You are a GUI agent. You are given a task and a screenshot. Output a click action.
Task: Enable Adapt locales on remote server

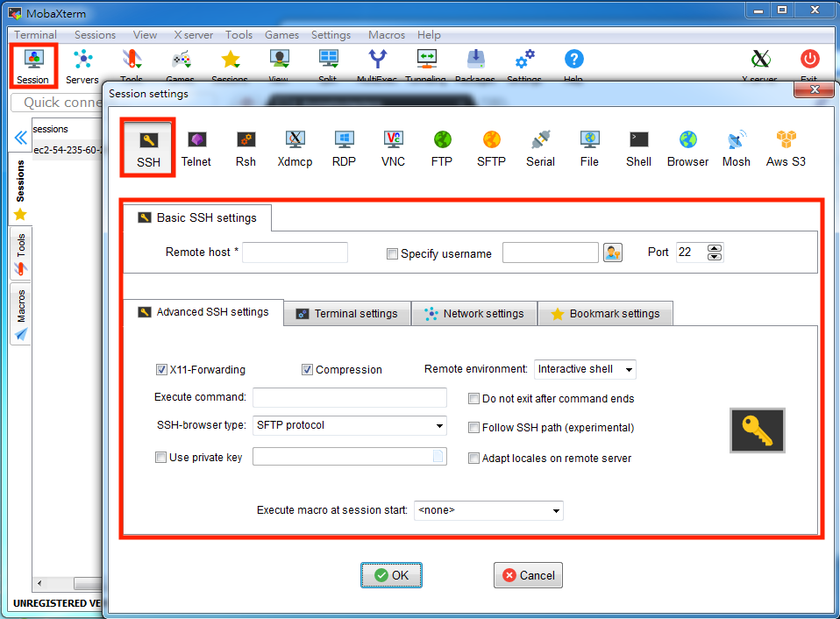coord(473,459)
